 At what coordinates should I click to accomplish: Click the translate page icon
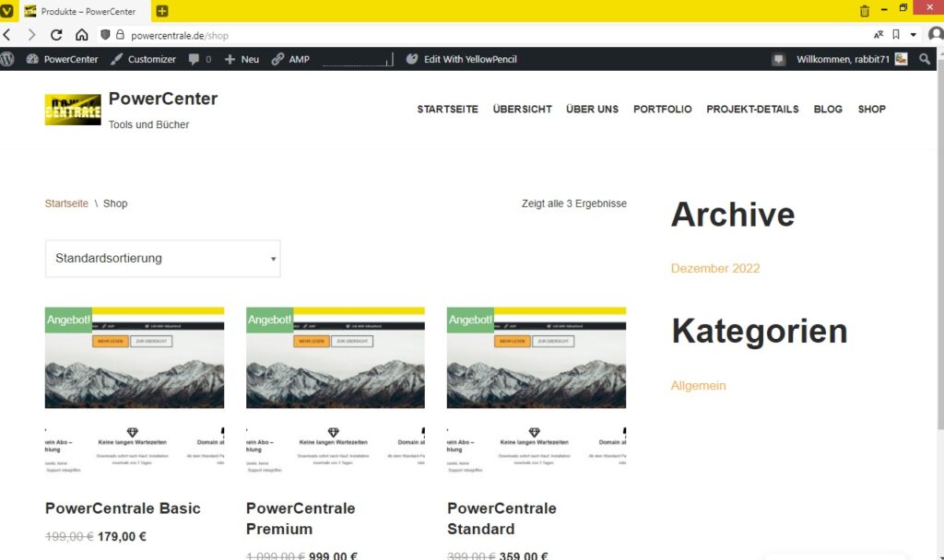pos(879,35)
